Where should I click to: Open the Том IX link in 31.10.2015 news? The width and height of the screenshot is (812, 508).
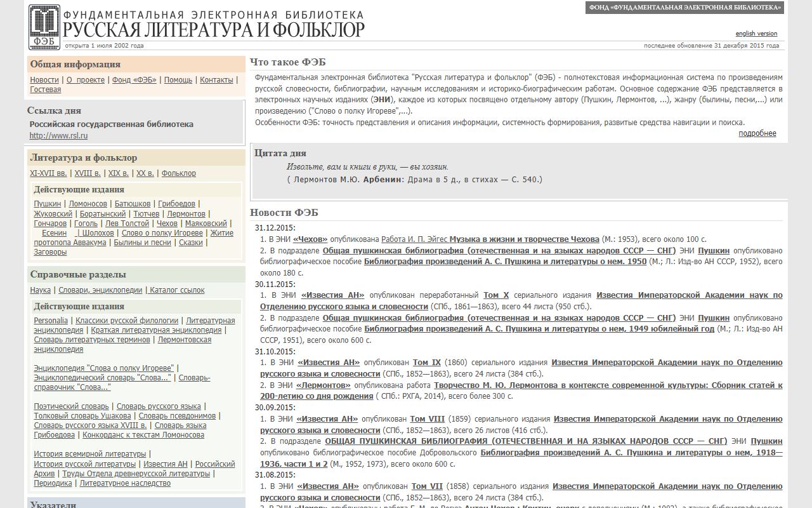coord(427,363)
